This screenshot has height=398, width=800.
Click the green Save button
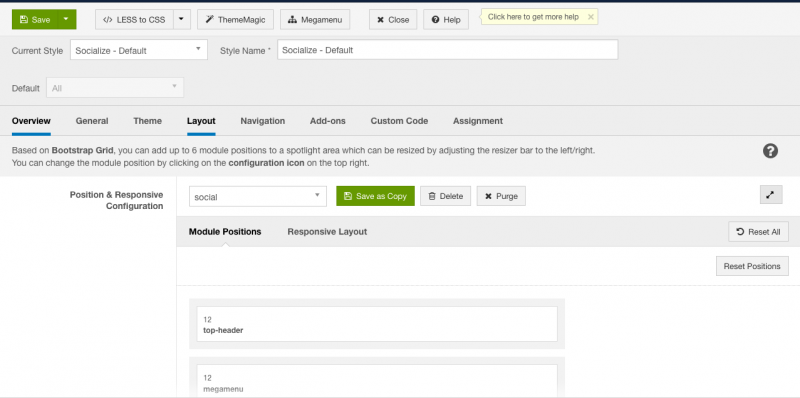coord(35,19)
